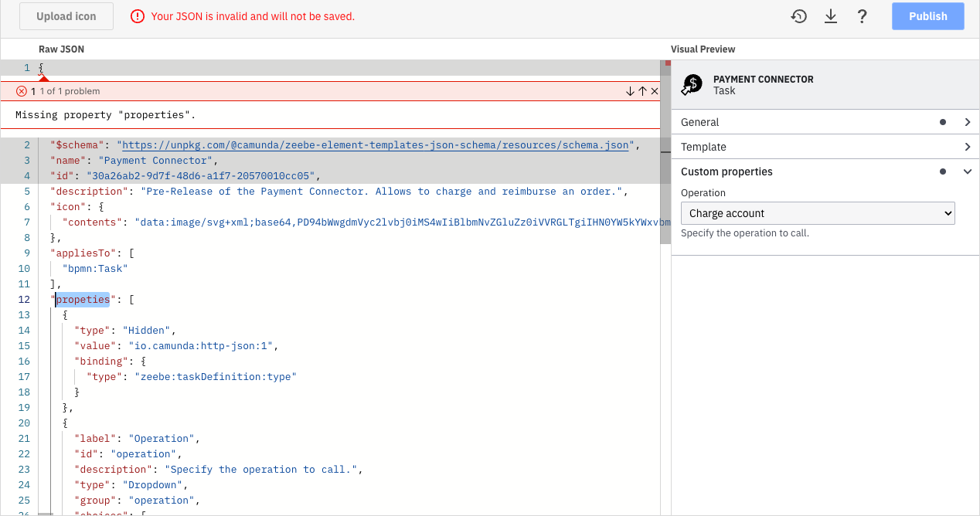
Task: Click the error circle icon in the problem panel
Action: 22,90
